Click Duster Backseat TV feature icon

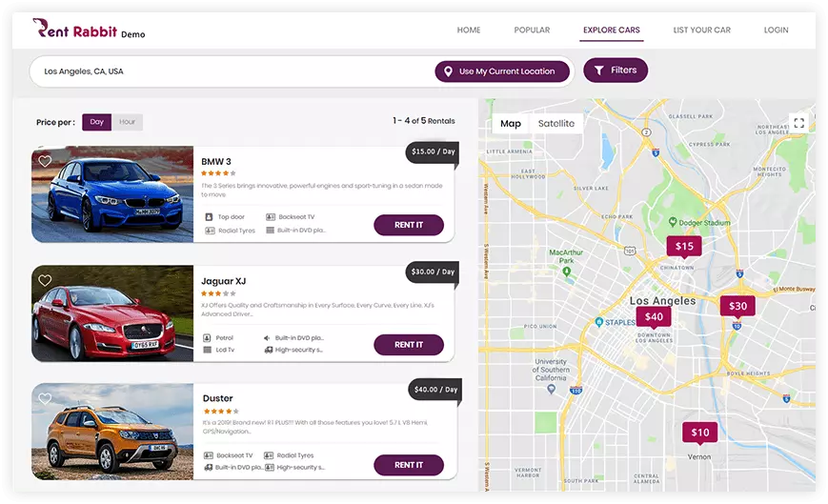209,455
